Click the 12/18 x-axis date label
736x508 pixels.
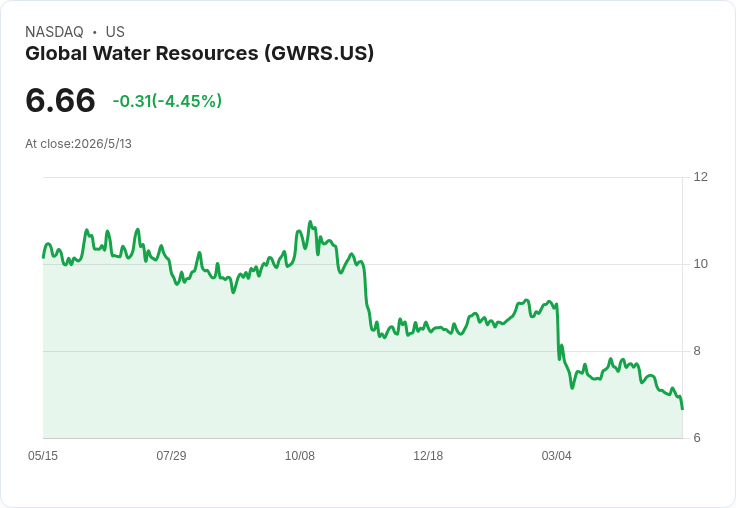tap(428, 455)
